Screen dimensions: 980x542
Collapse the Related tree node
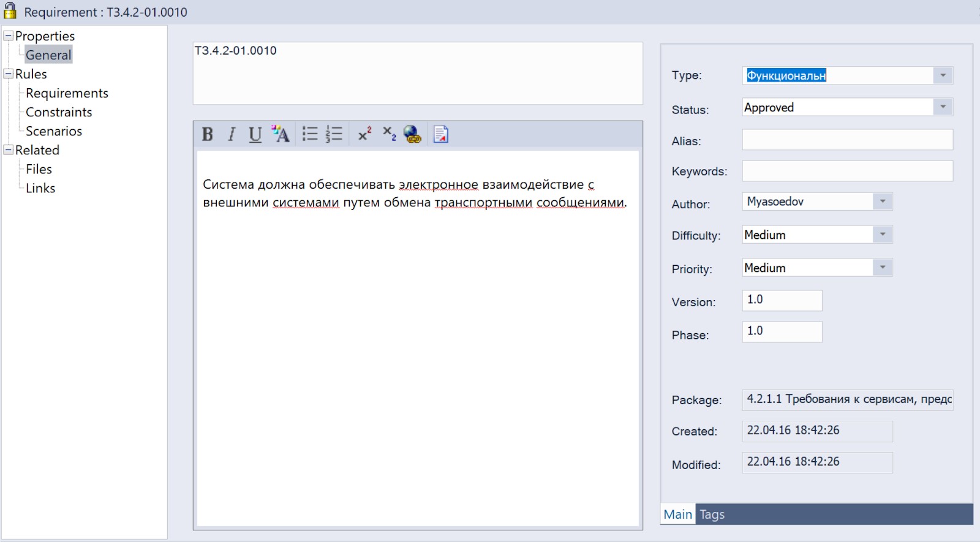coord(9,149)
